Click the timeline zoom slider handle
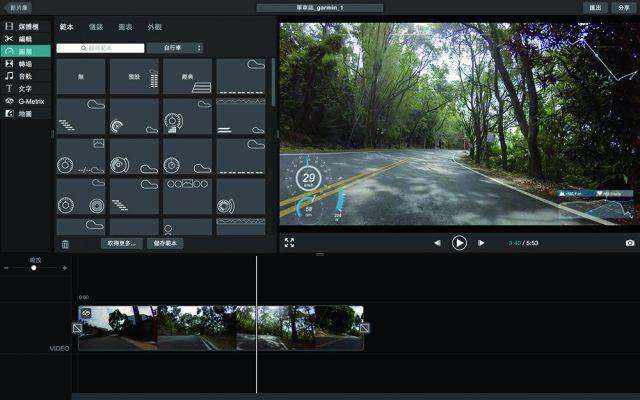Screen dimensions: 640x400 tap(34, 268)
